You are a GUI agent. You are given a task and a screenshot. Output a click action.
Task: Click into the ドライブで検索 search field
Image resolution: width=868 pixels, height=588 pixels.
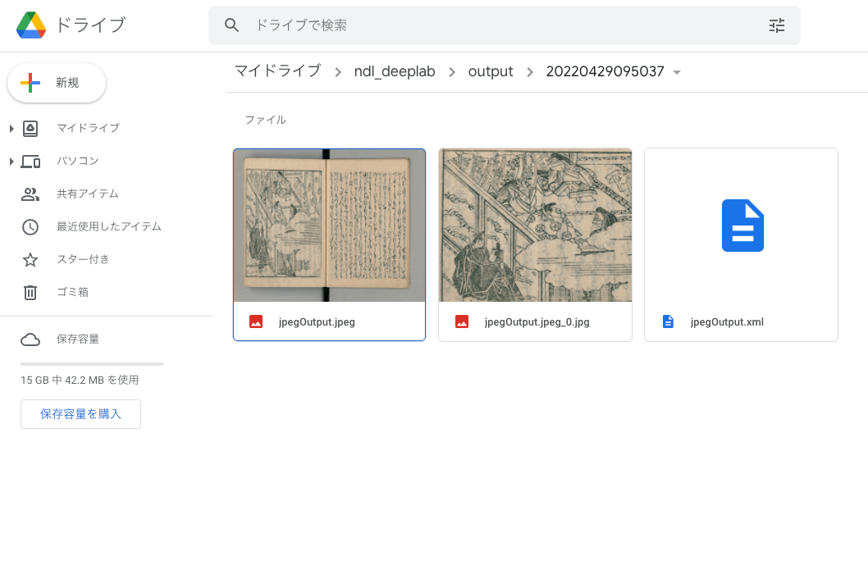(504, 25)
